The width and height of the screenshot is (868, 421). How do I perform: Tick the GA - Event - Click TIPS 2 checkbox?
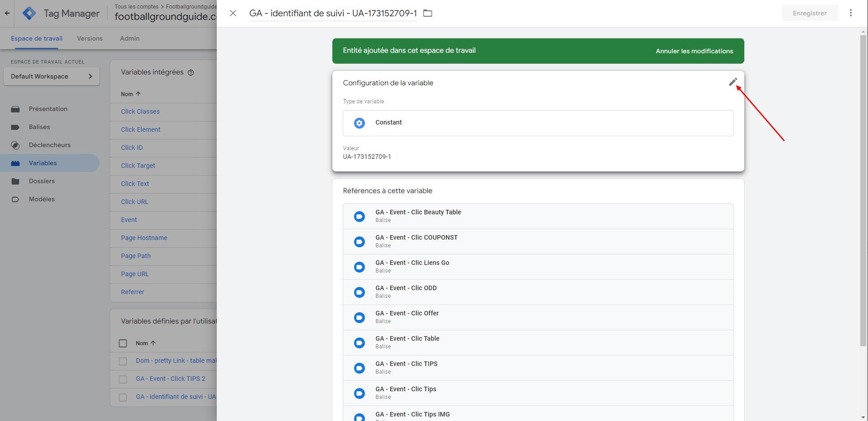[x=123, y=379]
